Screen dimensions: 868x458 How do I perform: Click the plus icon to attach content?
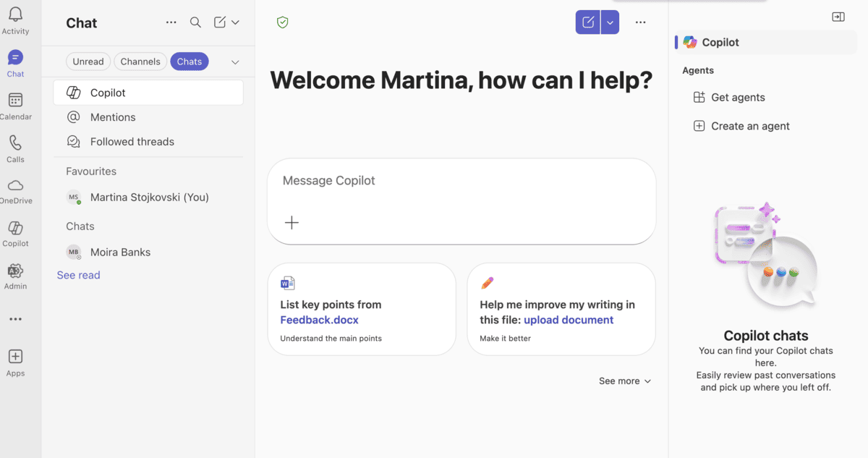point(292,222)
